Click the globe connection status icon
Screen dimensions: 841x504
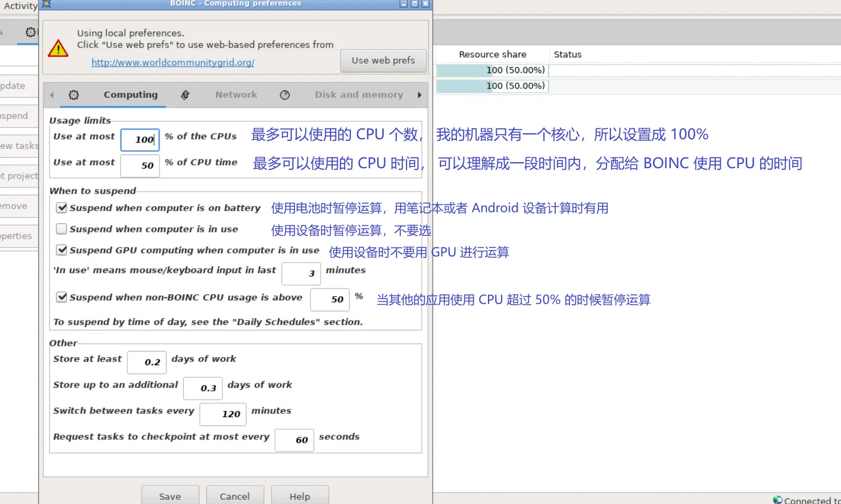tap(777, 500)
